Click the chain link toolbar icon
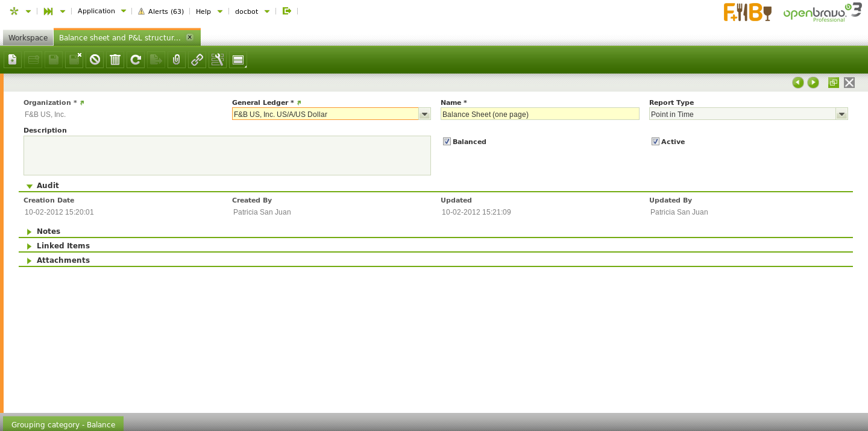Image resolution: width=868 pixels, height=431 pixels. click(x=197, y=60)
